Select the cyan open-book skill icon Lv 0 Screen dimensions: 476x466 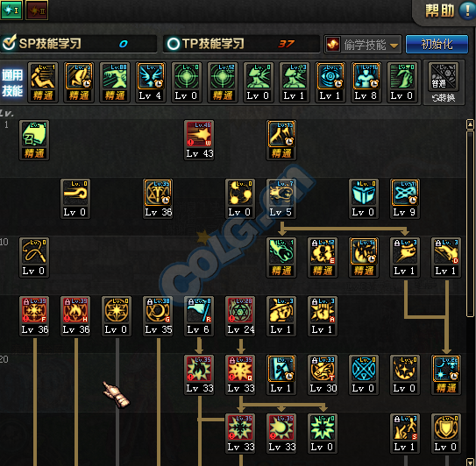[x=364, y=199]
